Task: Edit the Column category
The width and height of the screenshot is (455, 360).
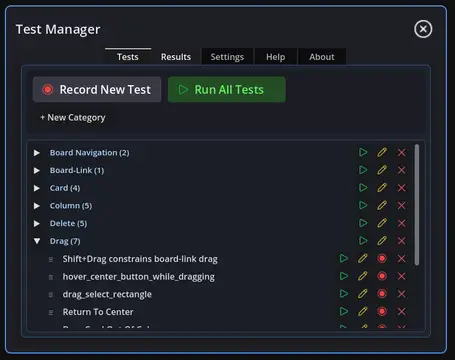Action: (382, 205)
